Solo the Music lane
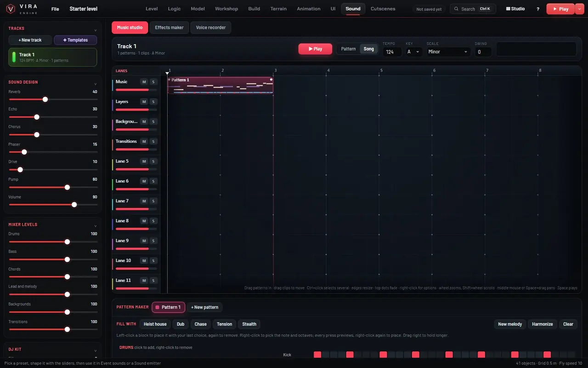Screen dimensions: 588x368 (x=153, y=82)
